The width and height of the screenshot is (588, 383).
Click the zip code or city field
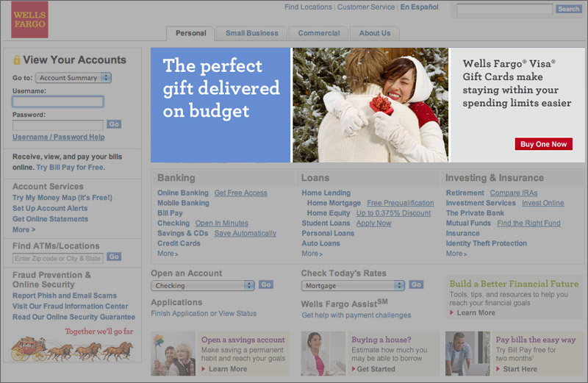58,258
